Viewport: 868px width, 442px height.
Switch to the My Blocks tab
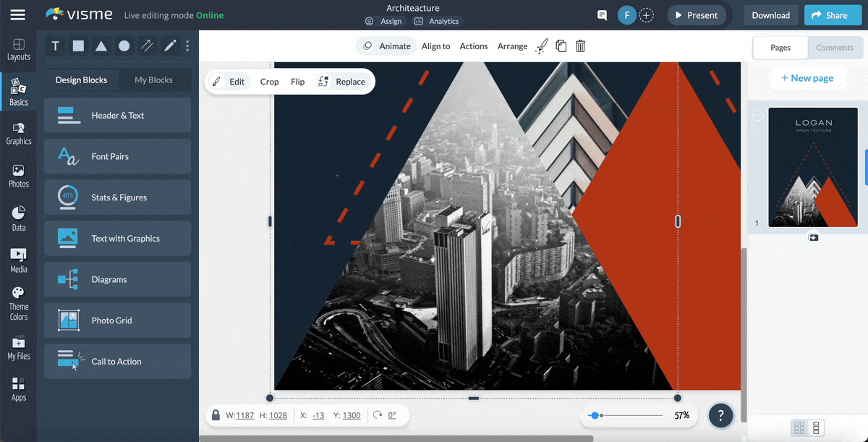(x=154, y=80)
